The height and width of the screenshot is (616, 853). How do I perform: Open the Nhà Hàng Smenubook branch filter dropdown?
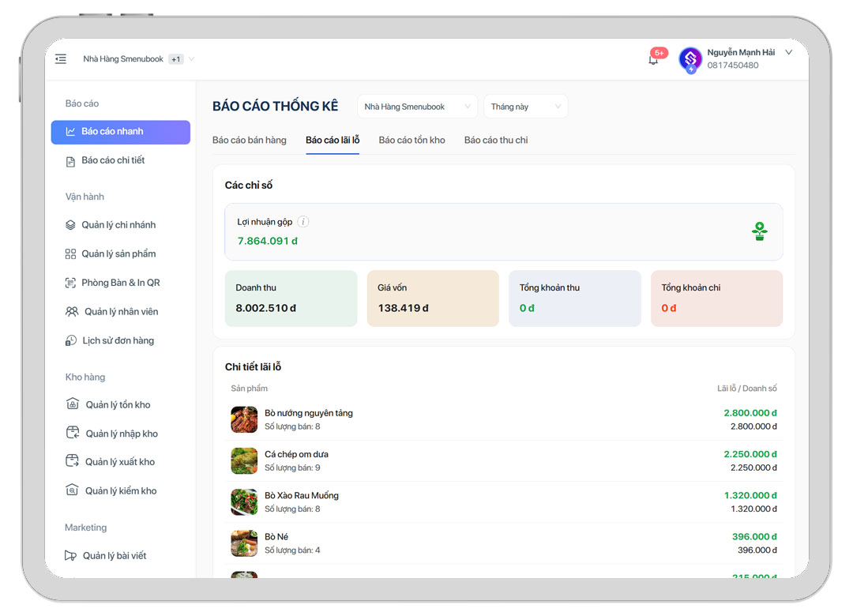click(417, 107)
